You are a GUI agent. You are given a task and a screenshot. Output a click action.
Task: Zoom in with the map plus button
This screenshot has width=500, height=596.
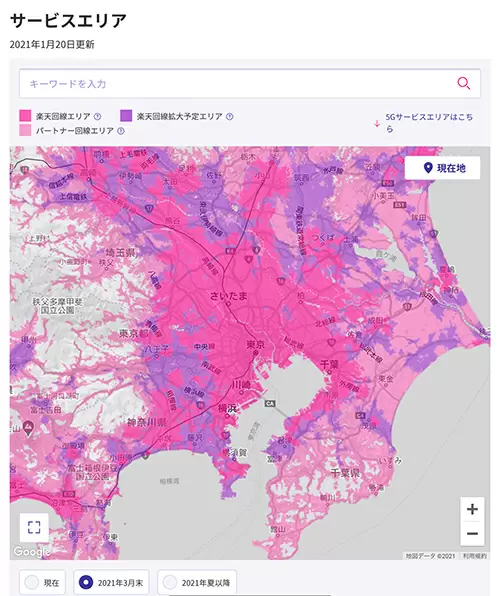[x=472, y=509]
